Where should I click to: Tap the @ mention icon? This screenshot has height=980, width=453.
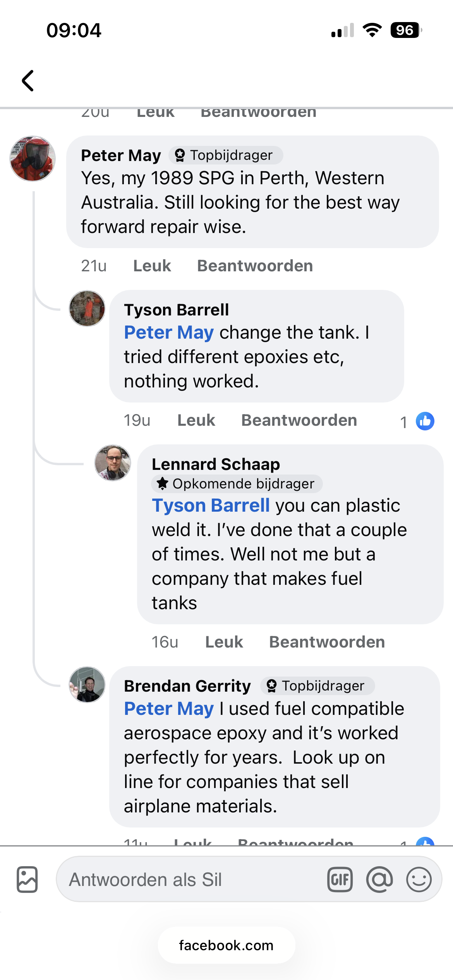(x=379, y=879)
